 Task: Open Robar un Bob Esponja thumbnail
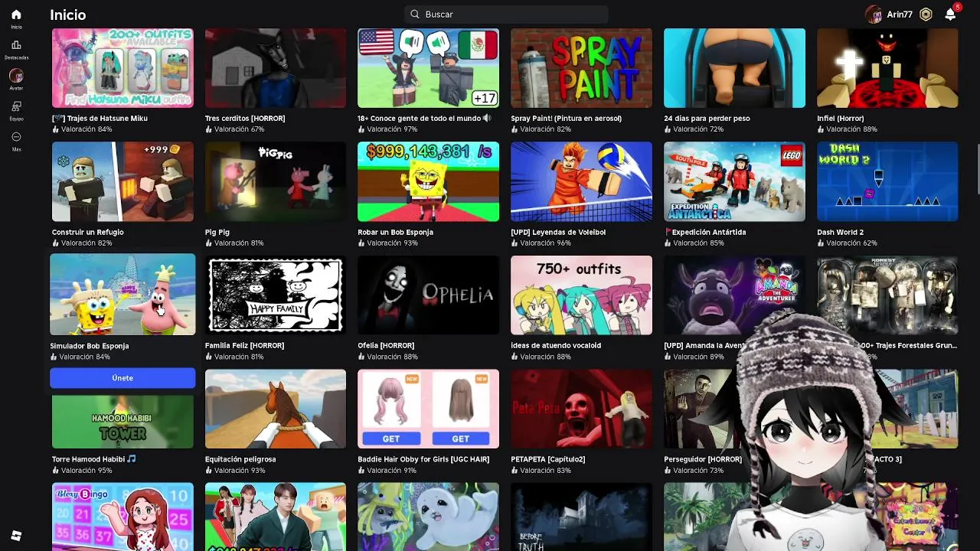tap(428, 181)
